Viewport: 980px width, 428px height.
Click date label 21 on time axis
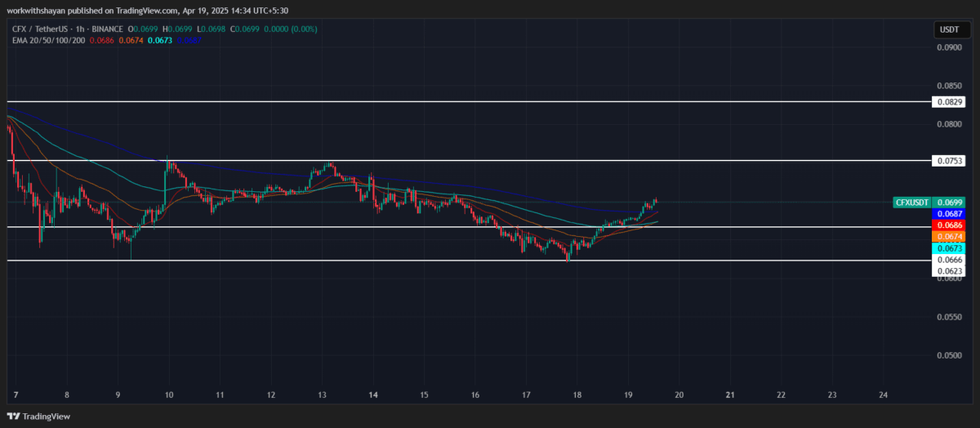click(730, 395)
